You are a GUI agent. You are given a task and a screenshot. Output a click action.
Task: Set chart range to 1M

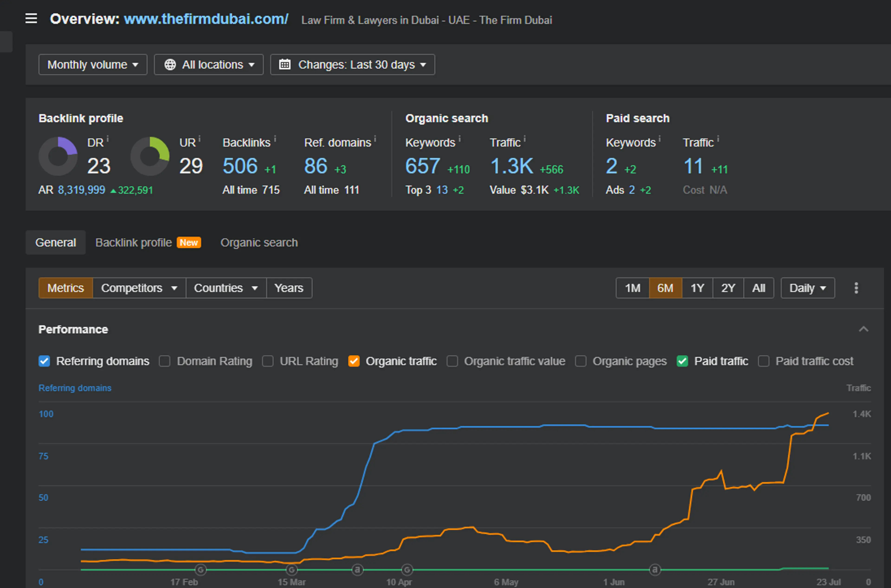click(x=633, y=288)
